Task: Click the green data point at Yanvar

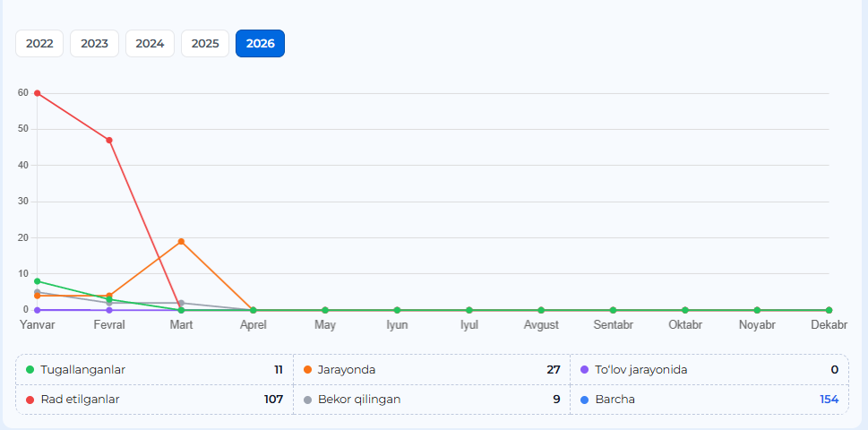Action: tap(37, 281)
